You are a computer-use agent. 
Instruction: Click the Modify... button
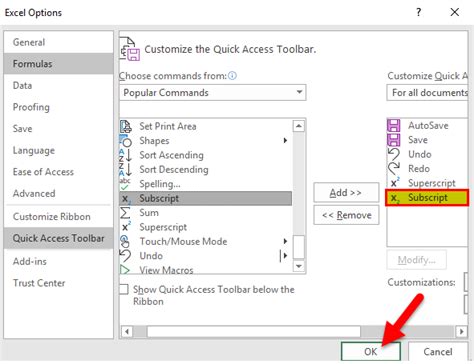(416, 260)
